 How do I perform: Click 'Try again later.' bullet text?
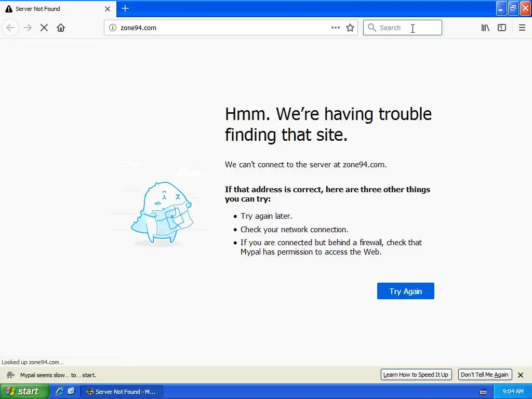(267, 216)
